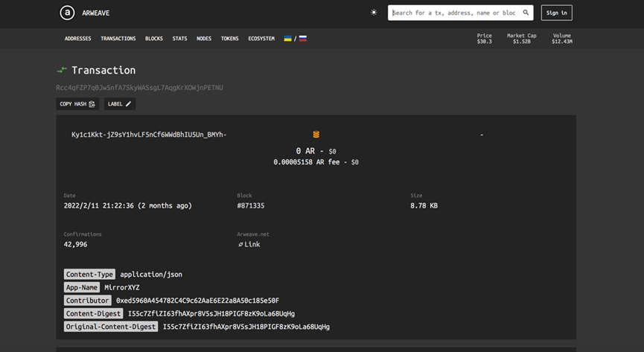Click the Contributor tag label
The image size is (644, 352).
pyautogui.click(x=88, y=301)
